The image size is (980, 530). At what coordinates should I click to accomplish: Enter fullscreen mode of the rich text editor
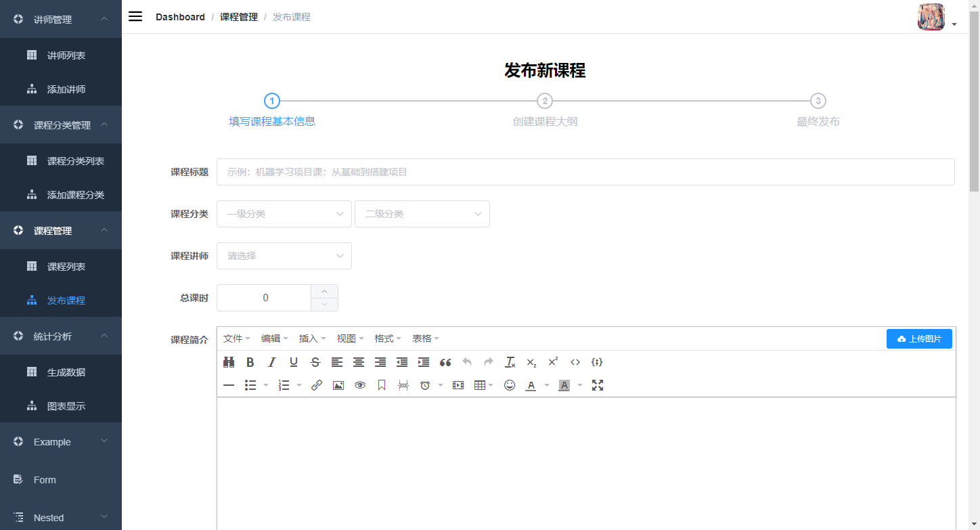(x=598, y=385)
